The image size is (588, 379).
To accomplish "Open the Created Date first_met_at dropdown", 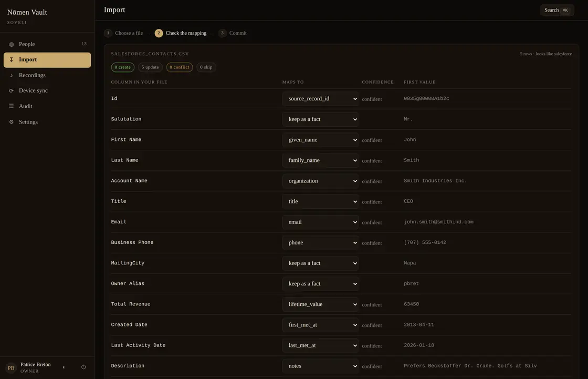I will coord(320,325).
